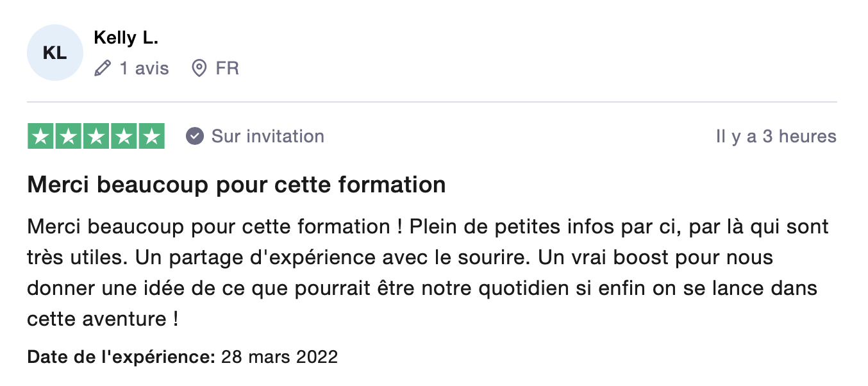Click the verified checkmark badge icon
Viewport: 868px width, 386px height.
pyautogui.click(x=195, y=136)
